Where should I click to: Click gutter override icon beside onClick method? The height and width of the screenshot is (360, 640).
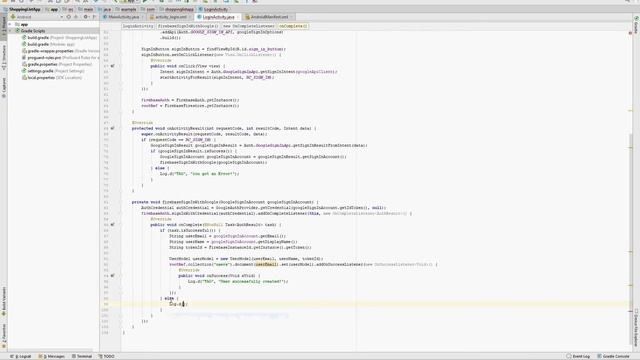coord(112,66)
